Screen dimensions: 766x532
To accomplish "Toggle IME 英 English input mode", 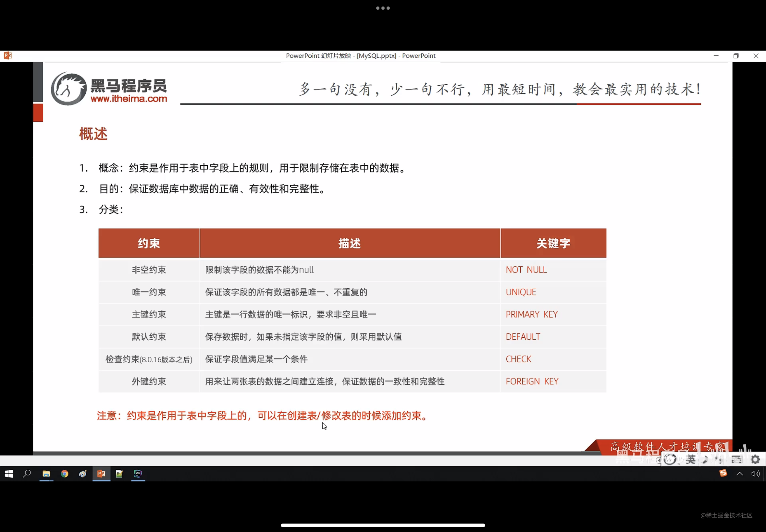I will tap(691, 460).
